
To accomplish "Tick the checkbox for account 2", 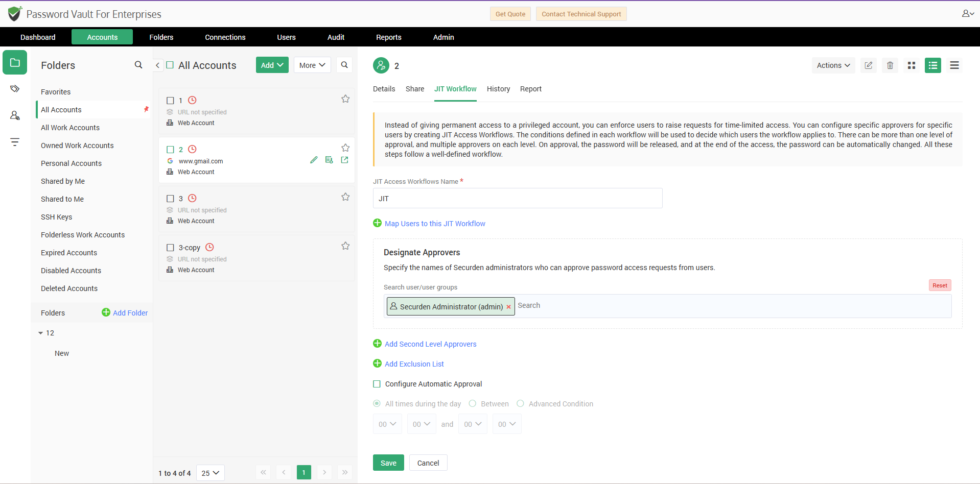I will coord(171,150).
